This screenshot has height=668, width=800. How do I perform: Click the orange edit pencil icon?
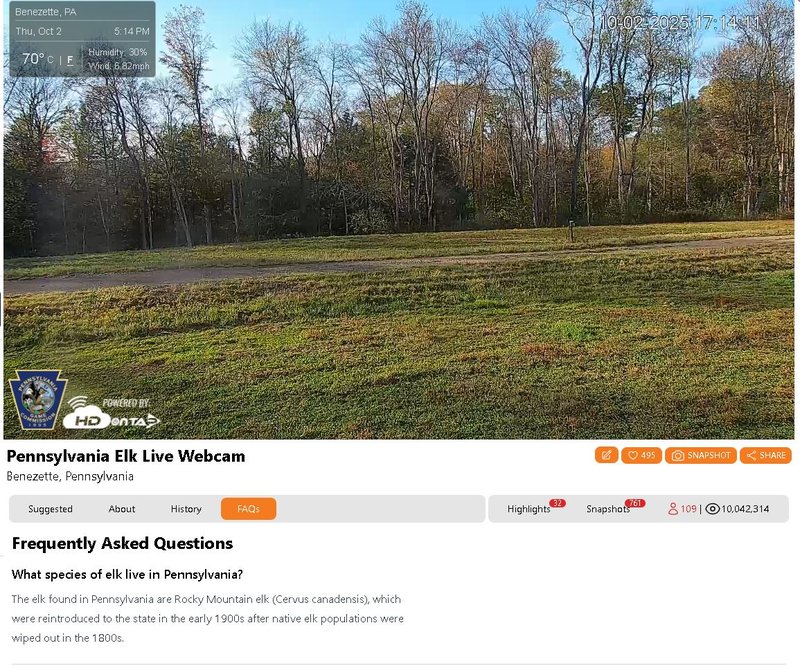click(x=606, y=455)
